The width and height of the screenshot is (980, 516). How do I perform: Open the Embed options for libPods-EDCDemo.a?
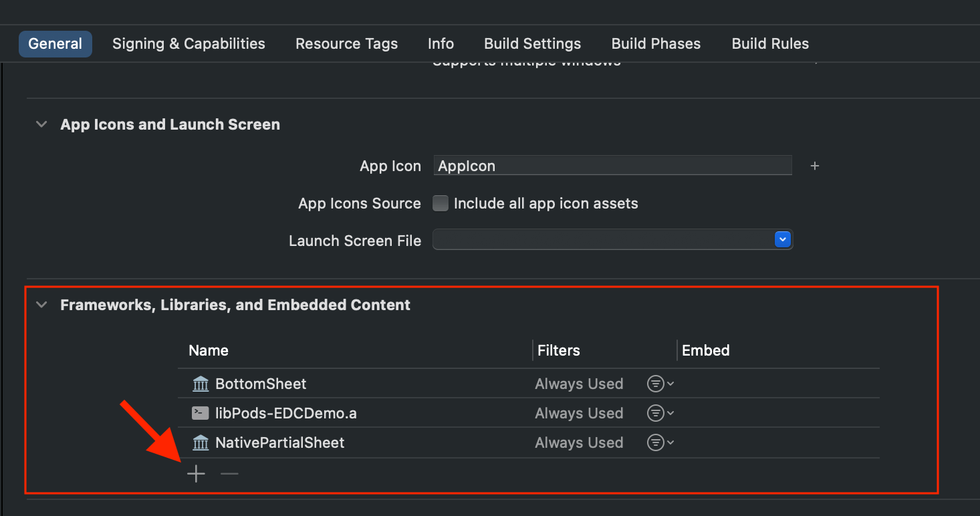tap(659, 413)
